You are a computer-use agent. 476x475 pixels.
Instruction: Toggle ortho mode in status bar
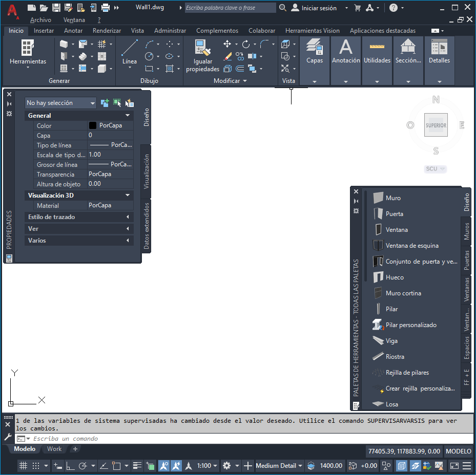(x=70, y=466)
